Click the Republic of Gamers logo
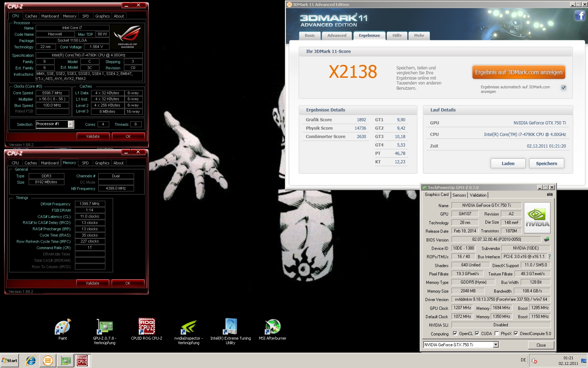Screen dimensions: 588x368 127,37
